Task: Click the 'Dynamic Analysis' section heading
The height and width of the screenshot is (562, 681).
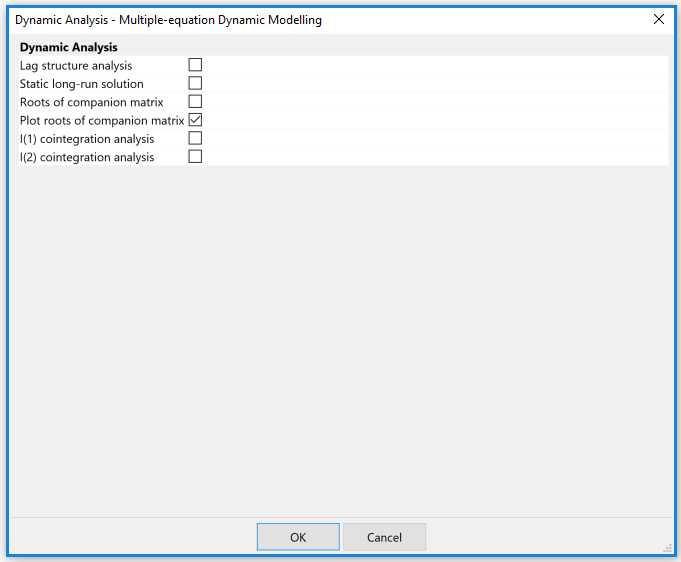Action: click(x=69, y=47)
